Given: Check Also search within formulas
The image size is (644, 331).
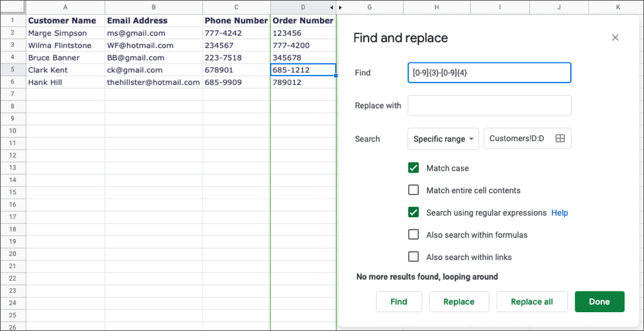Looking at the screenshot, I should coord(413,235).
